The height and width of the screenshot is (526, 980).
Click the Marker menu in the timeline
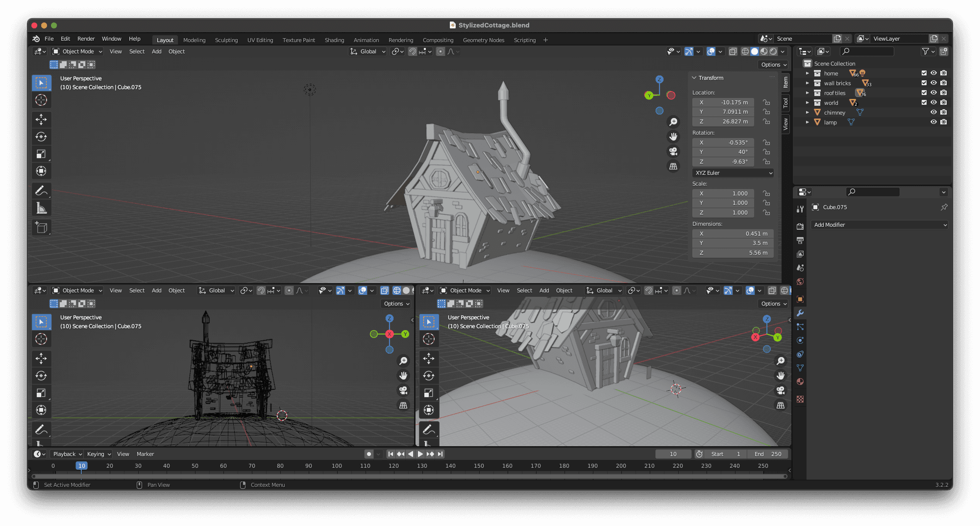(145, 454)
